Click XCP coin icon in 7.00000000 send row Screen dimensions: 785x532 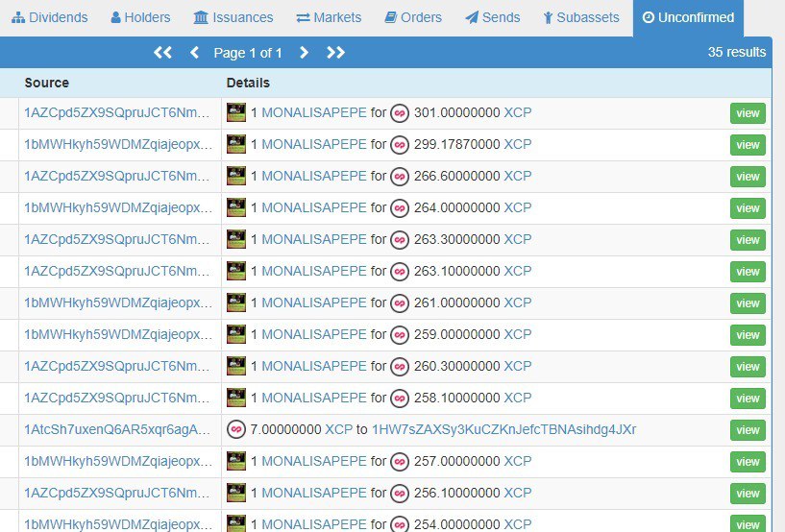(x=236, y=429)
